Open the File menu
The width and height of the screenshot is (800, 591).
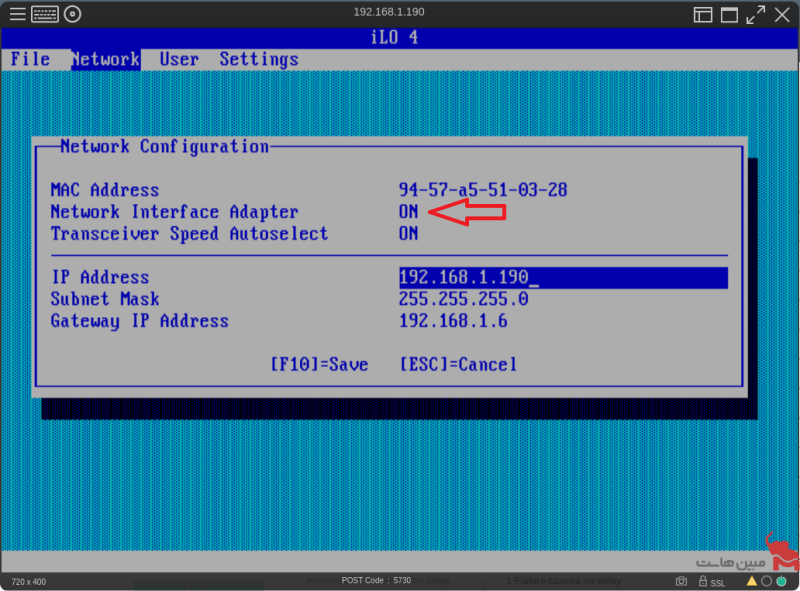coord(30,59)
